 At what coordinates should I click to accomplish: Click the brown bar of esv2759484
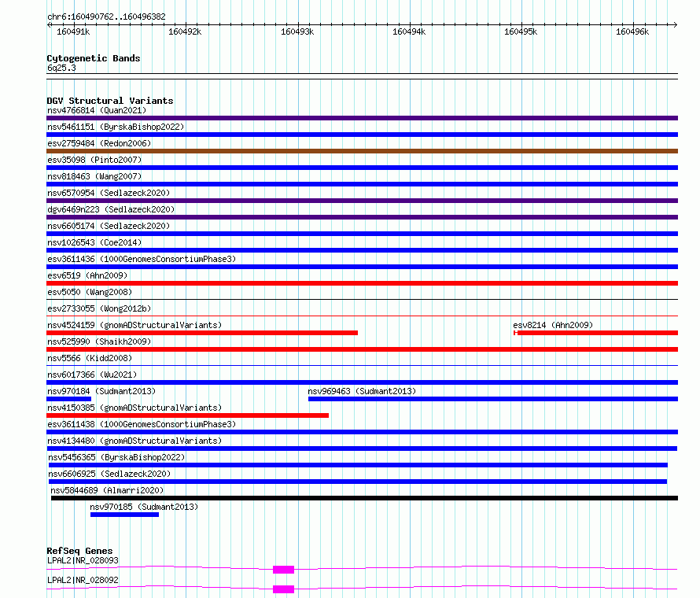point(362,151)
